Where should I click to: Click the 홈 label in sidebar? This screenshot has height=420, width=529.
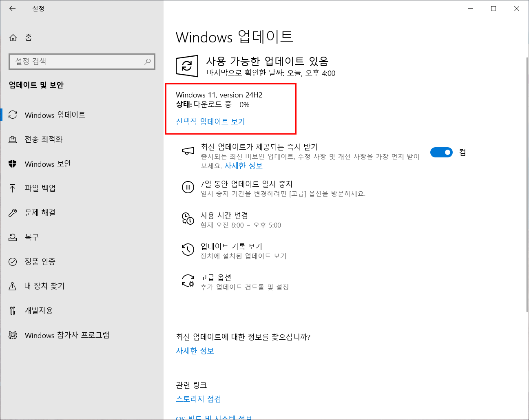pos(29,38)
